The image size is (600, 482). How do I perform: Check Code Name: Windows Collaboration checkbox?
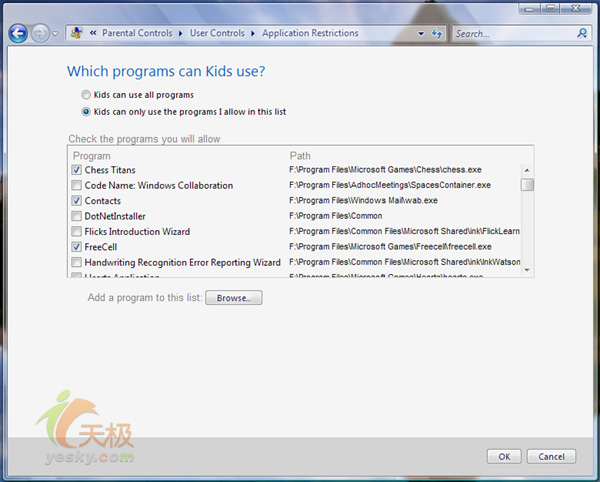pos(77,185)
